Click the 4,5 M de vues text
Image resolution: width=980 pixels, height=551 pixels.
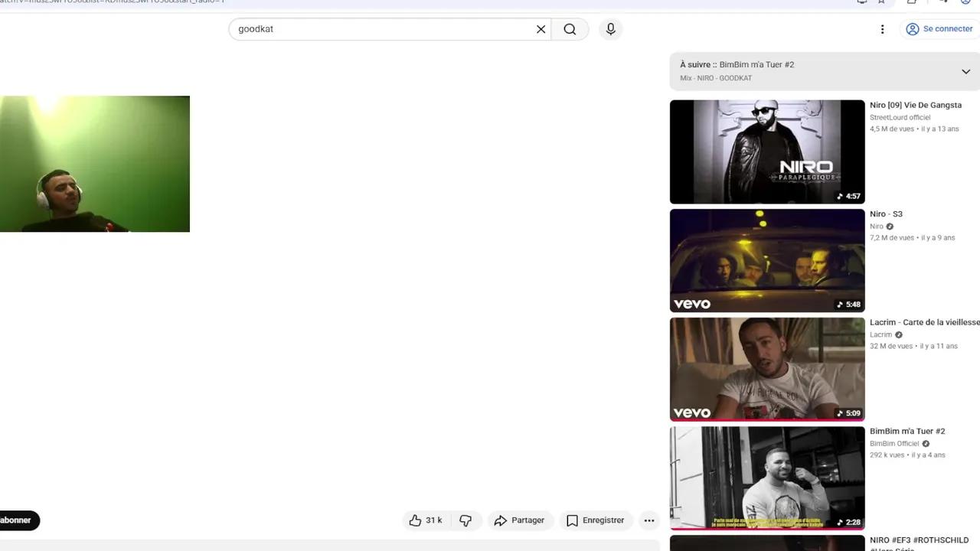[x=892, y=129]
